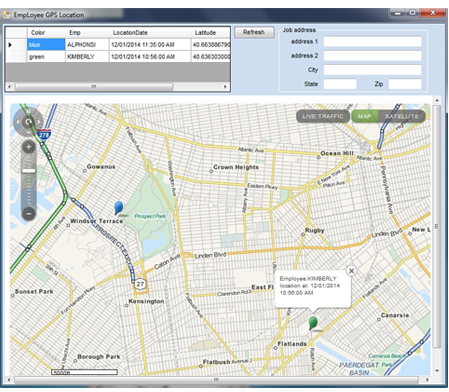The image size is (449, 392).
Task: Click the Rugby map label
Action: point(315,230)
